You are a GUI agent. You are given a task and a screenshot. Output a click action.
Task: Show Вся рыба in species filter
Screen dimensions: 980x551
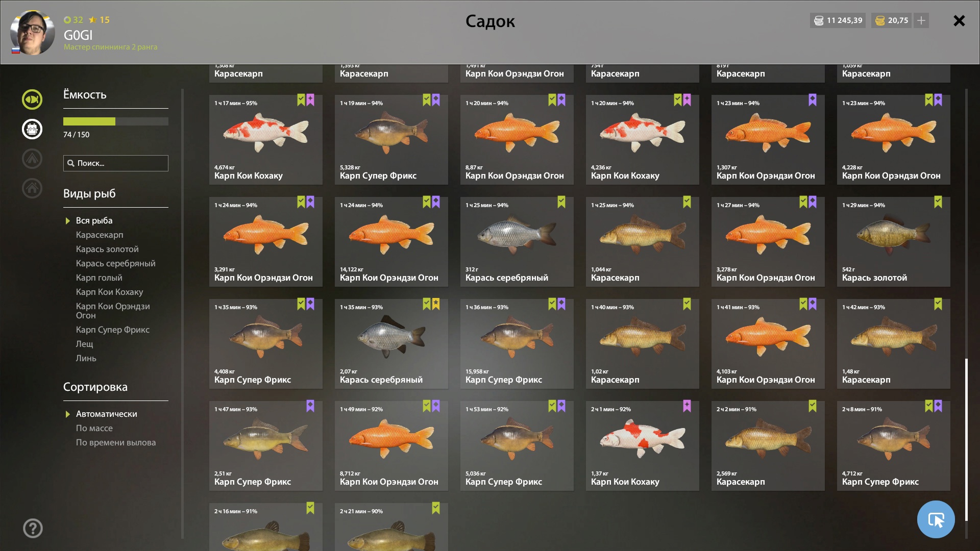94,220
